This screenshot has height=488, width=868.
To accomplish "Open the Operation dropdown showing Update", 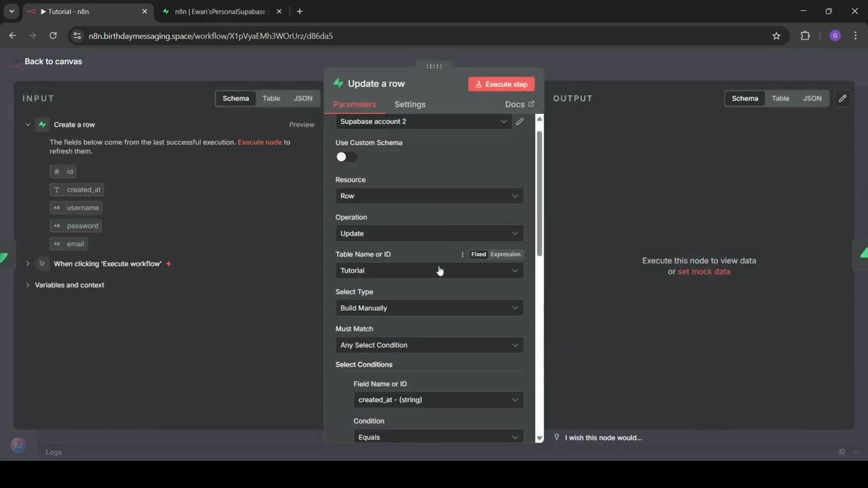I will 429,233.
